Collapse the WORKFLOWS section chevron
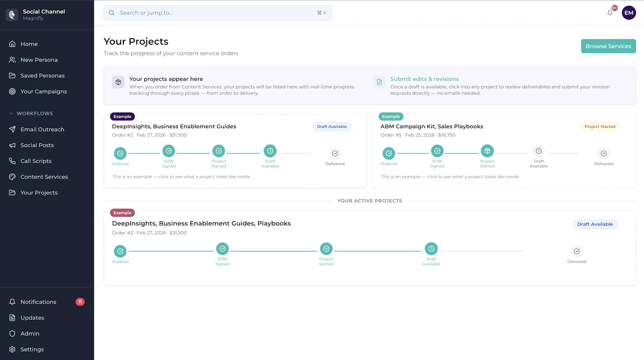This screenshot has width=644, height=360. [x=11, y=113]
